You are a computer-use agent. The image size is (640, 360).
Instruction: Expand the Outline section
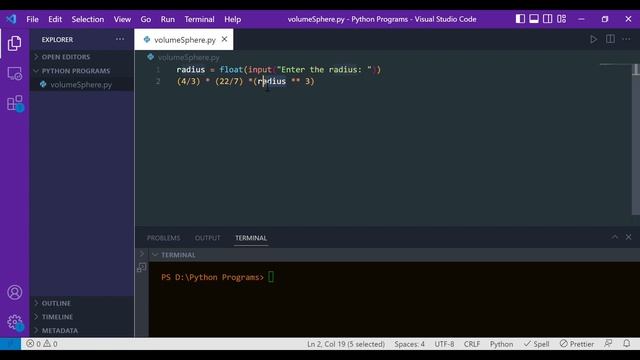pyautogui.click(x=82, y=303)
